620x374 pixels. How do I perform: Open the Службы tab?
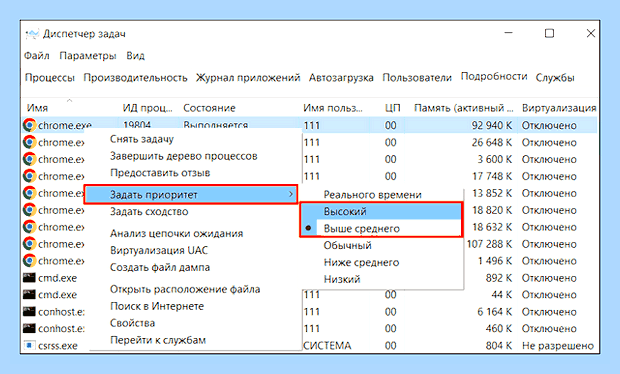point(555,77)
